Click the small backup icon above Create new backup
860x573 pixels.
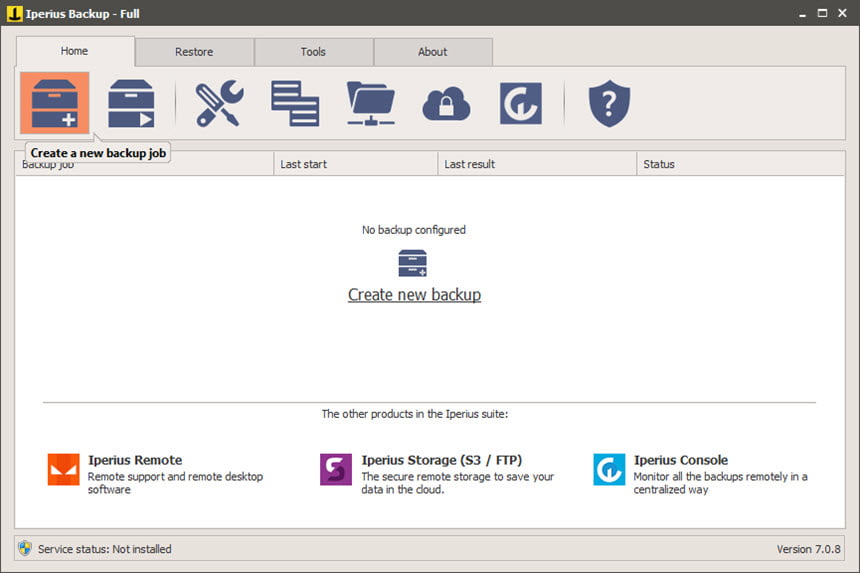412,263
